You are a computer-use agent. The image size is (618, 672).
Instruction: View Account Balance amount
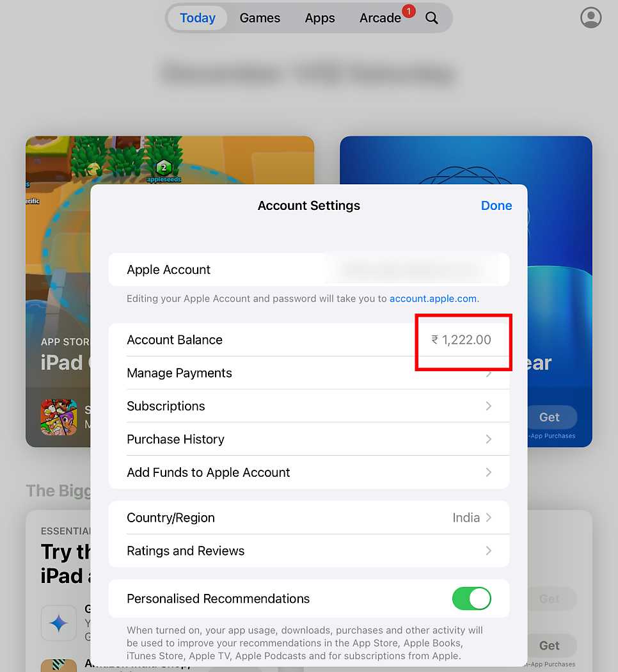461,340
